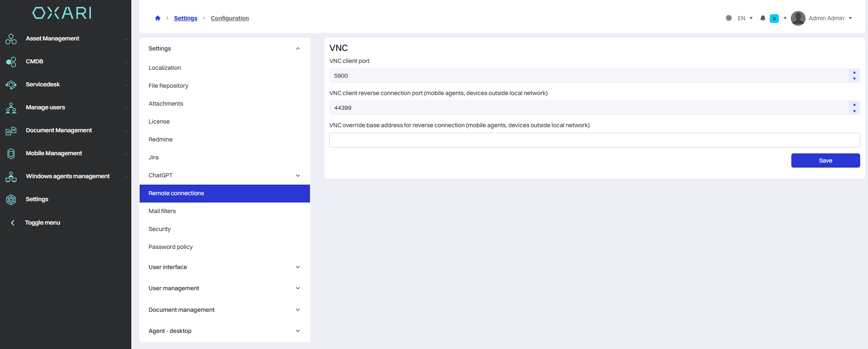The width and height of the screenshot is (868, 349).
Task: Expand the User interface section
Action: click(x=298, y=267)
